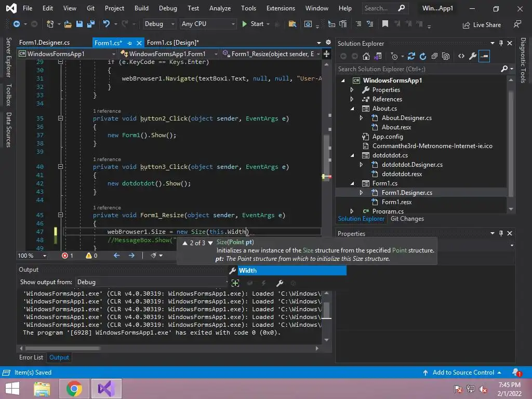
Task: Collapse button3_Click method outline
Action: [x=60, y=167]
